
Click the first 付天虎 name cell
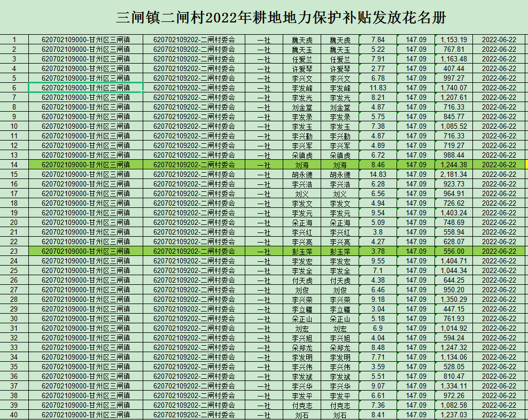tap(302, 280)
